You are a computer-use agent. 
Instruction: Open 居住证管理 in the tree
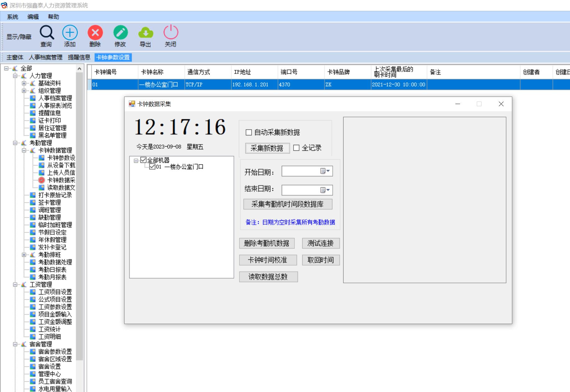[52, 128]
